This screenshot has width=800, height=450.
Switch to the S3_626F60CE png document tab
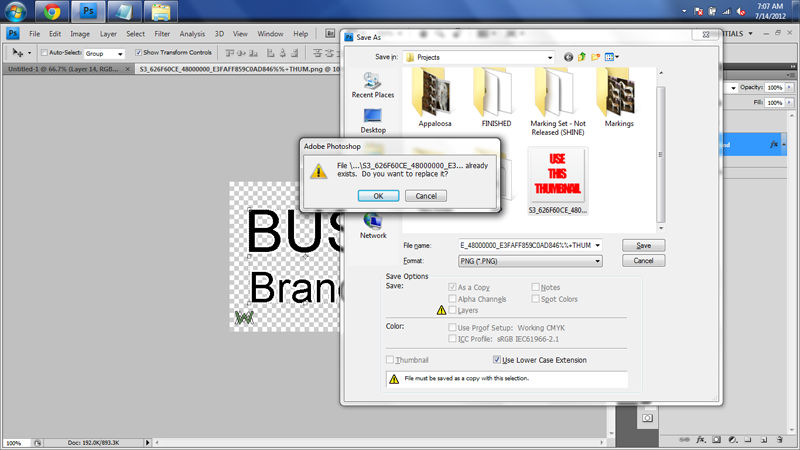(x=239, y=69)
